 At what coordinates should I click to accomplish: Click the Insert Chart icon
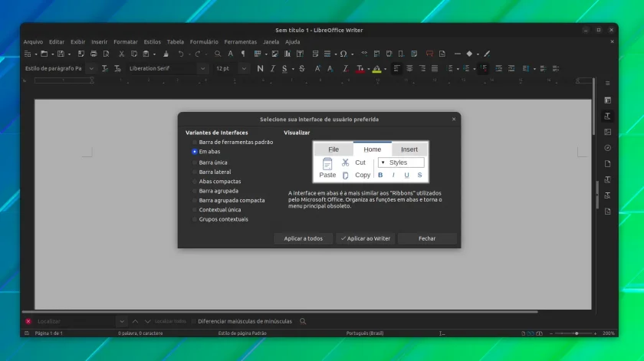tap(287, 54)
